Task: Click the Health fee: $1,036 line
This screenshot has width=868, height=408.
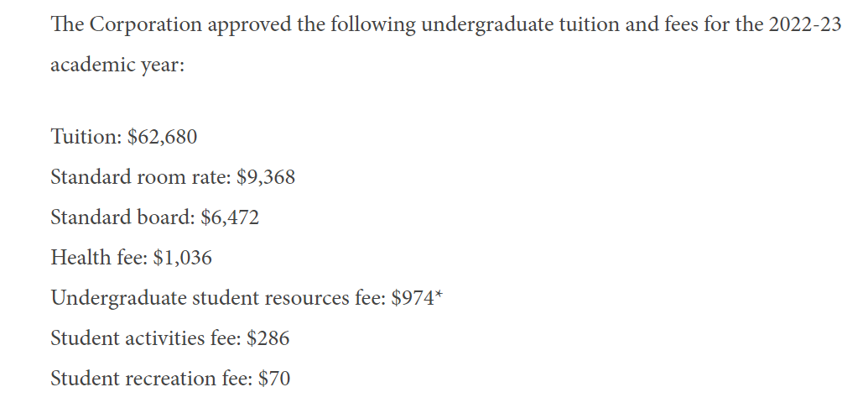Action: click(x=131, y=258)
